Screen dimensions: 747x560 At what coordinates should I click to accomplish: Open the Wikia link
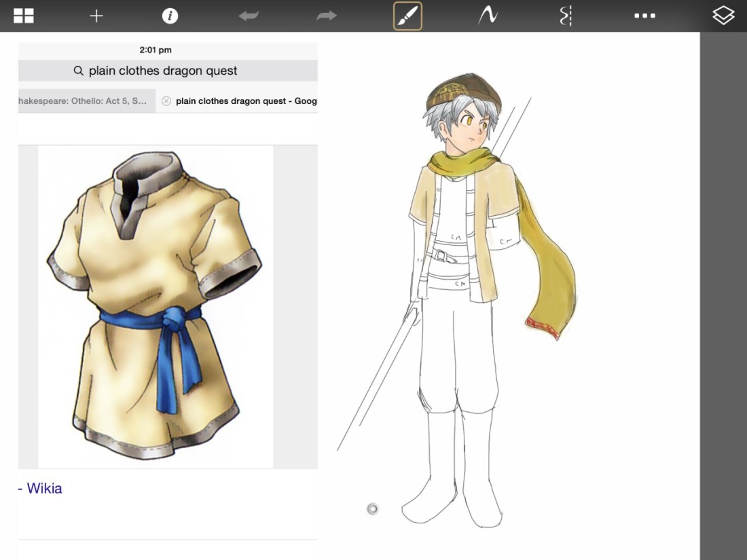43,488
